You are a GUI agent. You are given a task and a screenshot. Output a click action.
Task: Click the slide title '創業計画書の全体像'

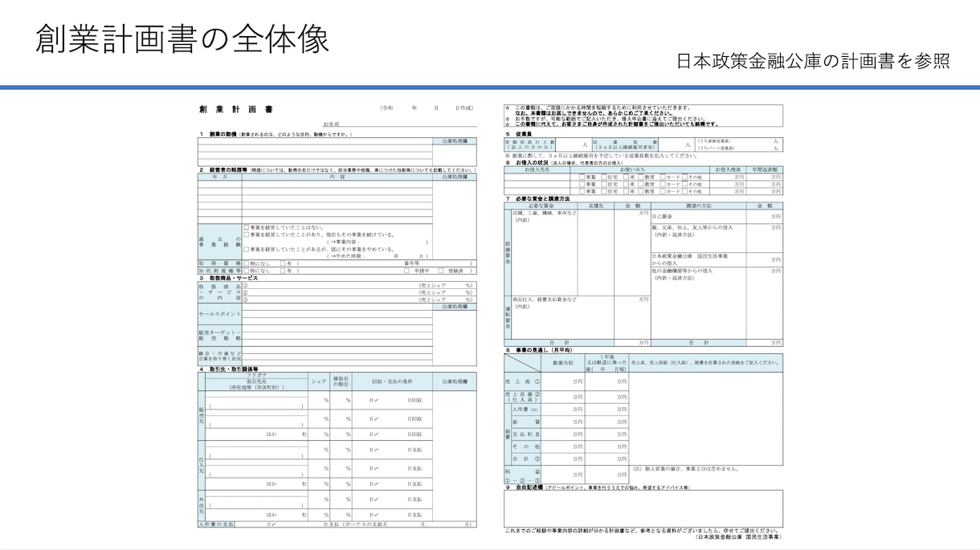click(x=182, y=39)
